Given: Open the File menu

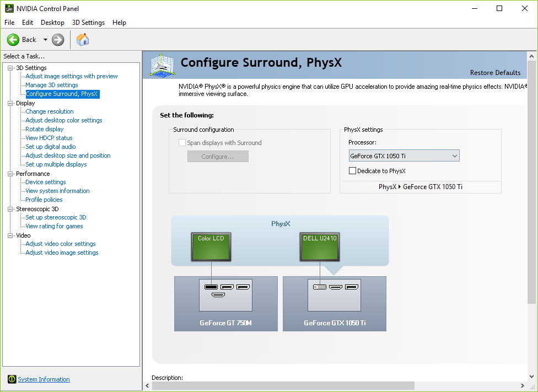Looking at the screenshot, I should [x=9, y=23].
